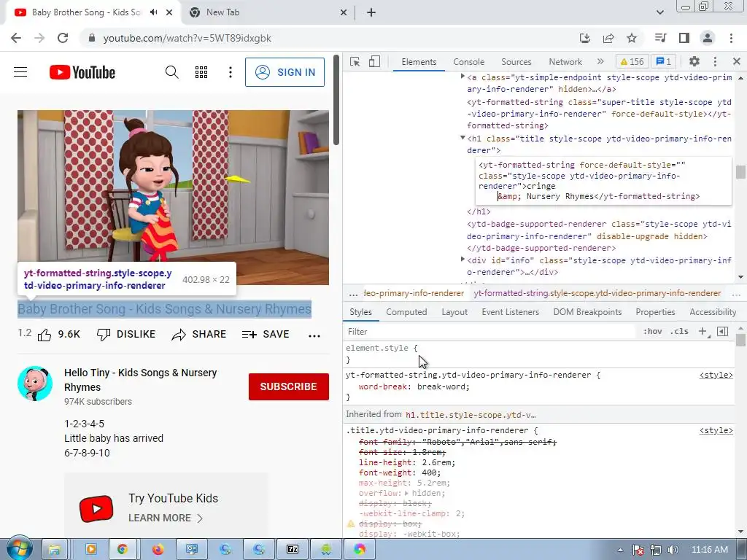Viewport: 747px width, 560px height.
Task: Toggle computed styles sidebar pane icon
Action: coord(723,332)
